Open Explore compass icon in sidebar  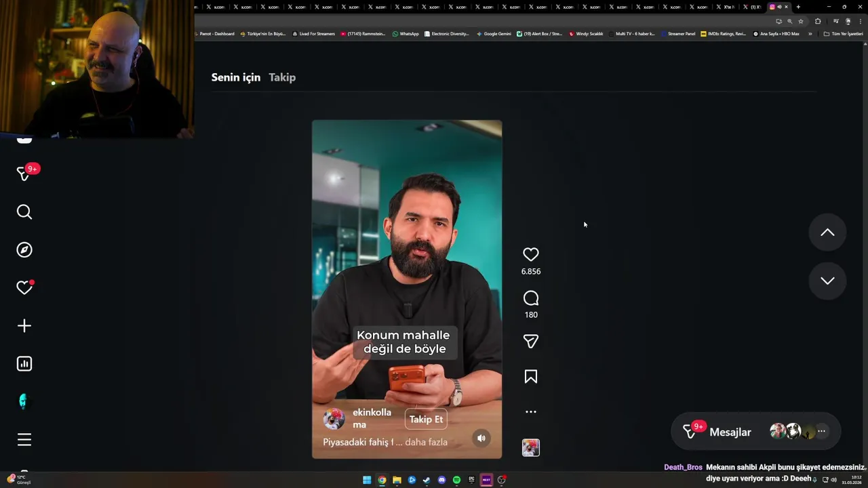coord(24,250)
